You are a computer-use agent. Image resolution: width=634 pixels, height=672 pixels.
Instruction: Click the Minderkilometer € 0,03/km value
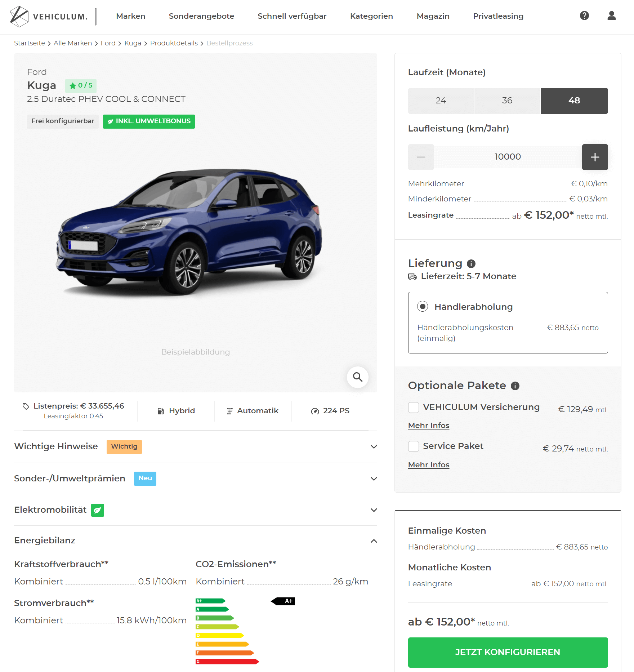(589, 199)
